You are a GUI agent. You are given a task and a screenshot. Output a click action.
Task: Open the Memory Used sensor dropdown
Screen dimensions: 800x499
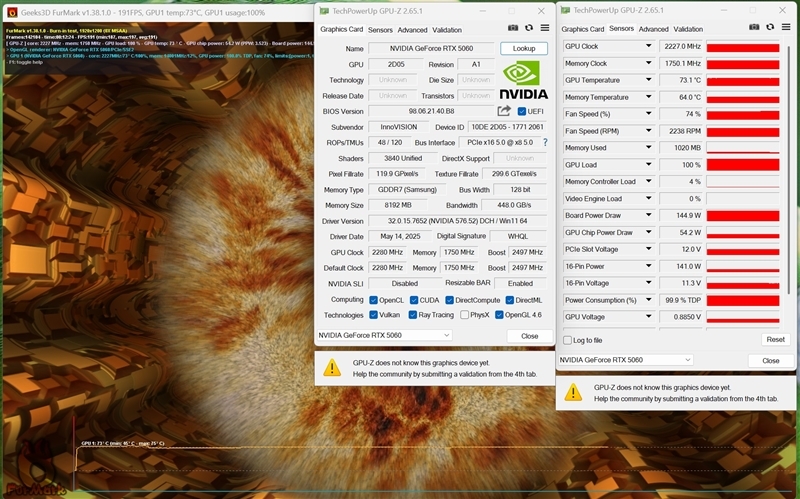click(x=648, y=147)
